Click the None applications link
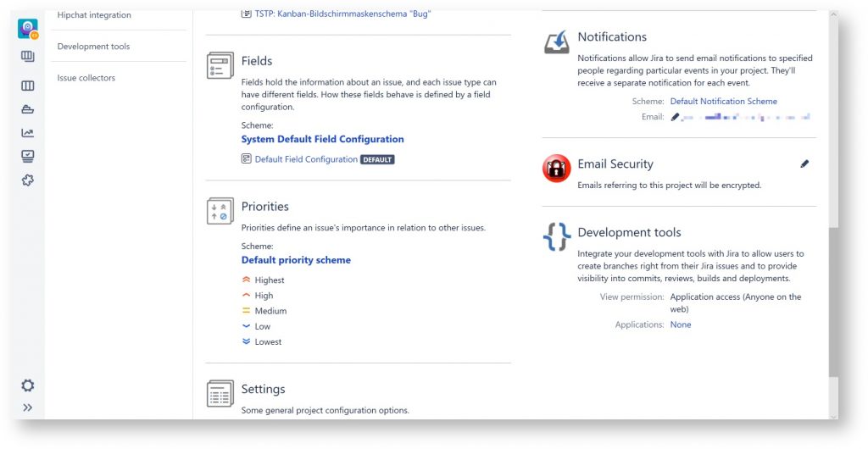 coord(680,324)
